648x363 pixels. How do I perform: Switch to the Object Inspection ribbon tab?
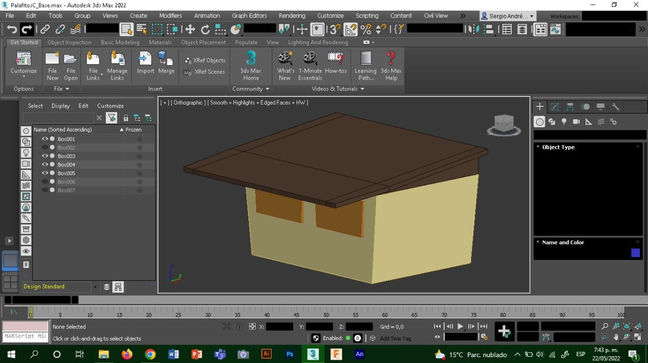69,42
